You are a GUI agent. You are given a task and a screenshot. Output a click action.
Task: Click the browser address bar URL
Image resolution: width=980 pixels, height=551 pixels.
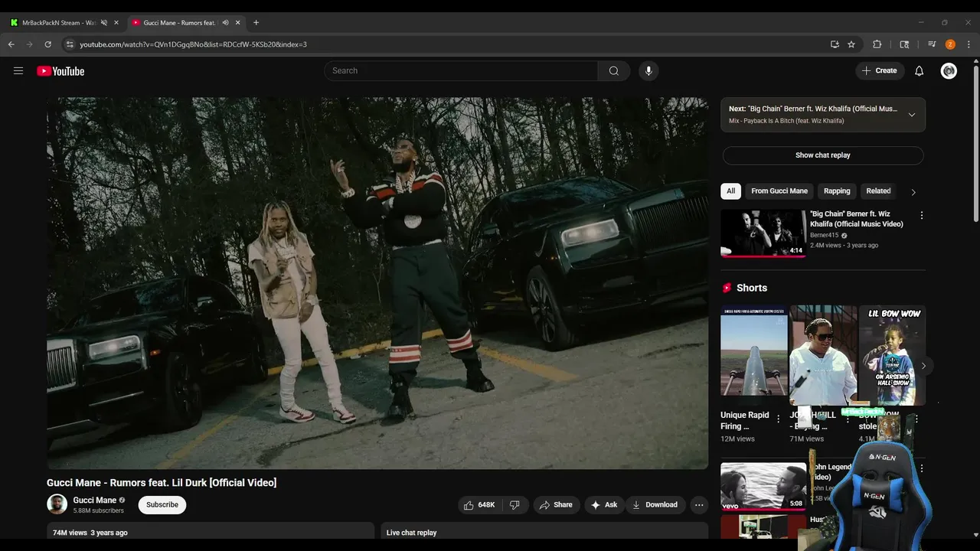pos(193,44)
